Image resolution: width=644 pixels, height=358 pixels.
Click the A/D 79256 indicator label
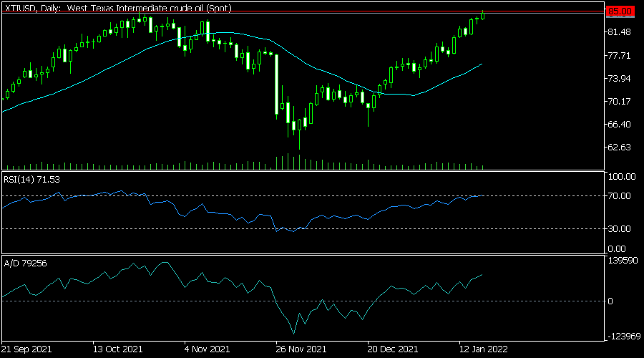[x=26, y=263]
